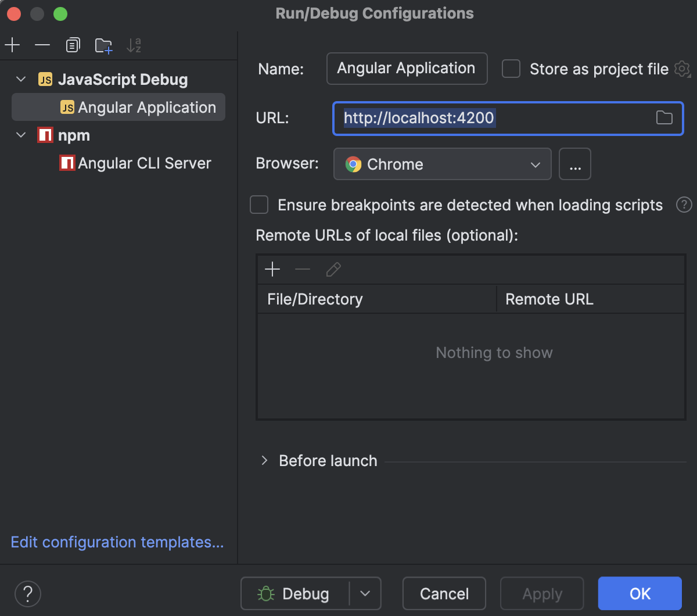Screen dimensions: 697x616
Task: Edit the selected remote URL mapping
Action: [x=333, y=269]
